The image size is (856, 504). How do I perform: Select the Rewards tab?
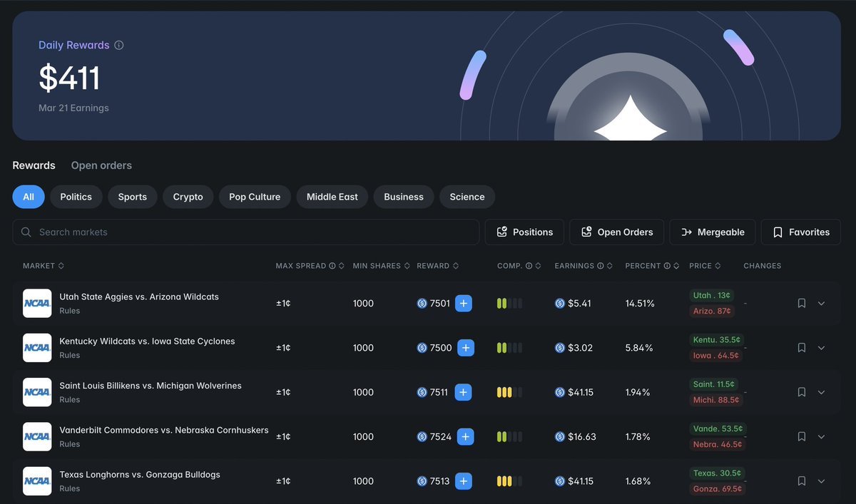click(34, 165)
